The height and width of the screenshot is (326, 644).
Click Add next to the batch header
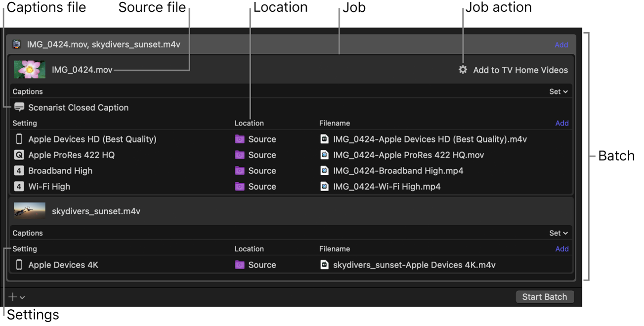(561, 44)
